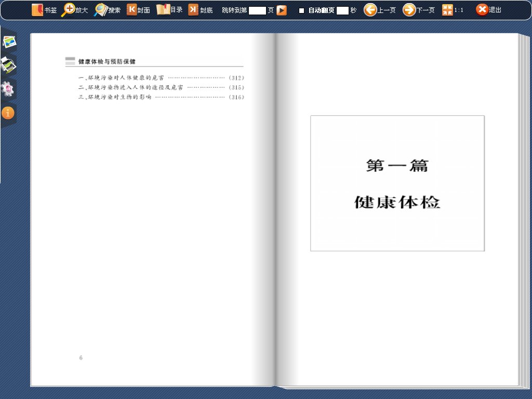
Task: Open the settings gear sidebar icon
Action: click(8, 89)
